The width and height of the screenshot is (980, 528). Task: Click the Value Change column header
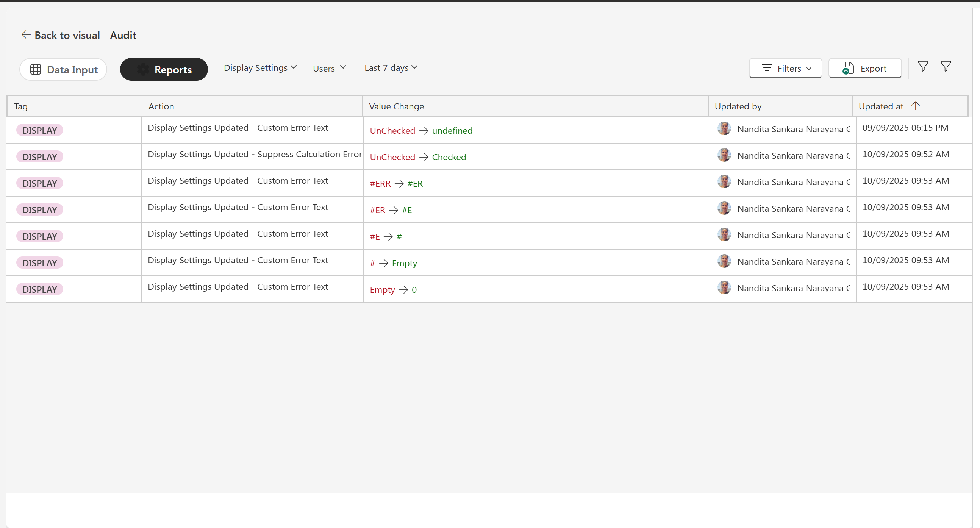click(x=396, y=106)
